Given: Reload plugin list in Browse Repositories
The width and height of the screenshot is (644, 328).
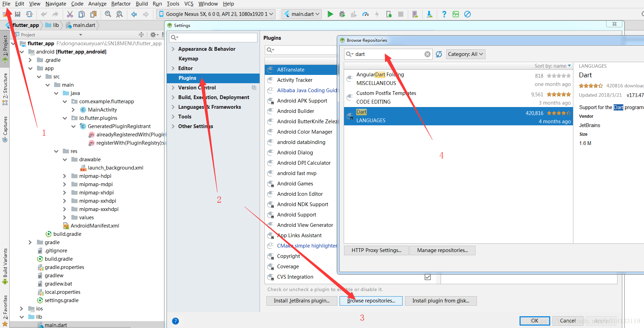Looking at the screenshot, I should 439,54.
